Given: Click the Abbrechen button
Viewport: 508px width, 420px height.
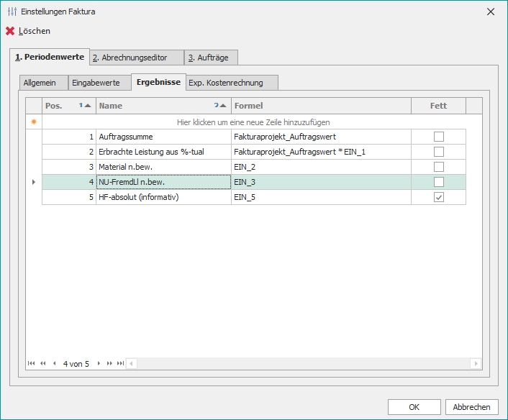Looking at the screenshot, I should [471, 407].
